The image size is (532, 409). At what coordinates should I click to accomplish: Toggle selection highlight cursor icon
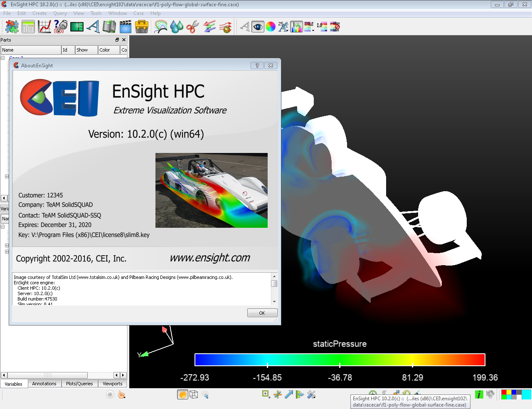click(205, 394)
